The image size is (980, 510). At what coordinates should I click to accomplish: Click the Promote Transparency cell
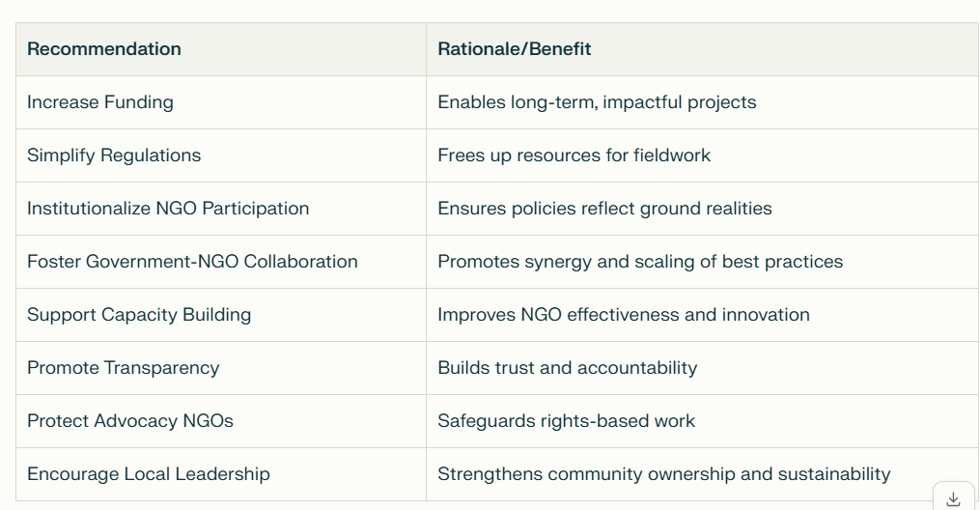coord(221,368)
